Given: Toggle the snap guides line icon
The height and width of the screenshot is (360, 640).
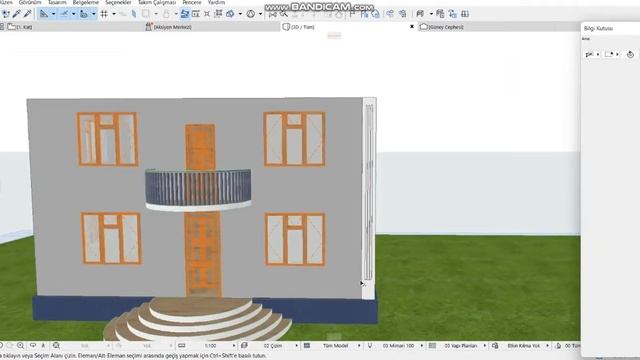Looking at the screenshot, I should [64, 14].
